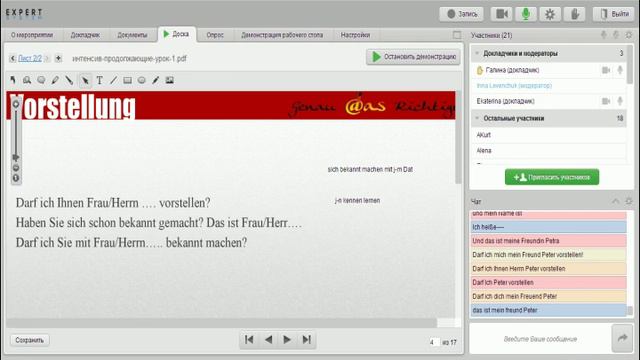Viewport: 640px width, 360px height.
Task: Open Демонстрация рабочего стола tab
Action: 282,35
